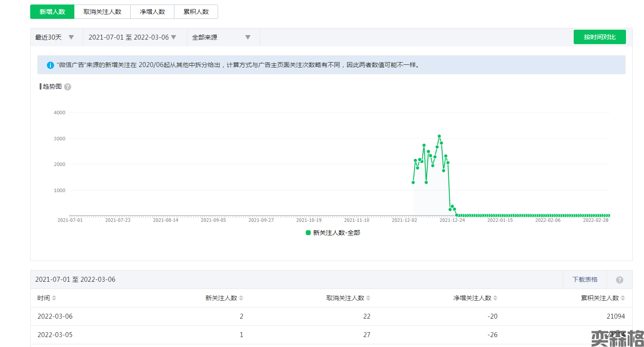644x347 pixels.
Task: Switch to the 新增人数 tab
Action: coord(52,12)
